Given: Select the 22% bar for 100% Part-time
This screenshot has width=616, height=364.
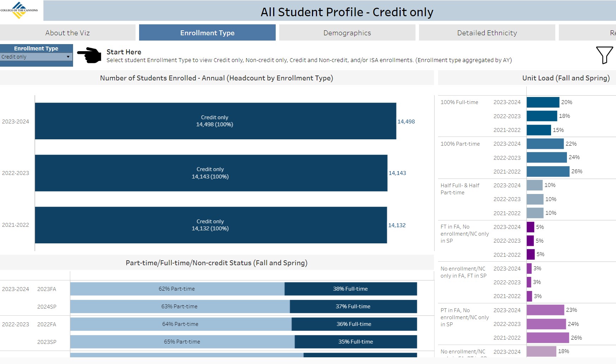Looking at the screenshot, I should (x=545, y=144).
